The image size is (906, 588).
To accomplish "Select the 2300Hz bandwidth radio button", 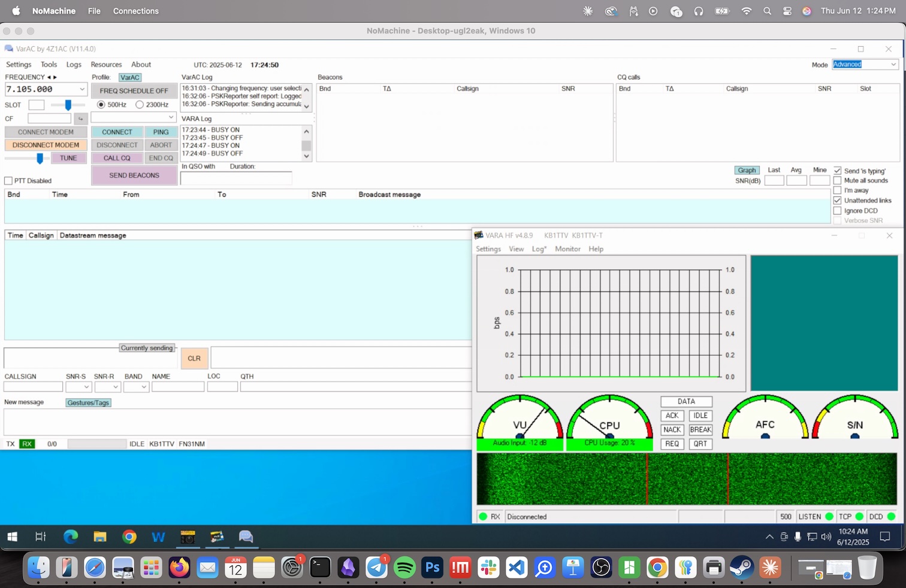I will pos(140,105).
